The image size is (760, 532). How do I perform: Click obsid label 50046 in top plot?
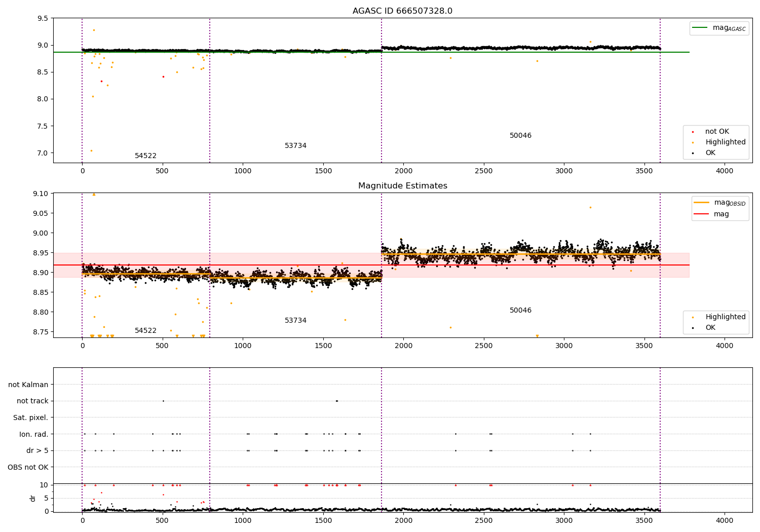point(520,136)
